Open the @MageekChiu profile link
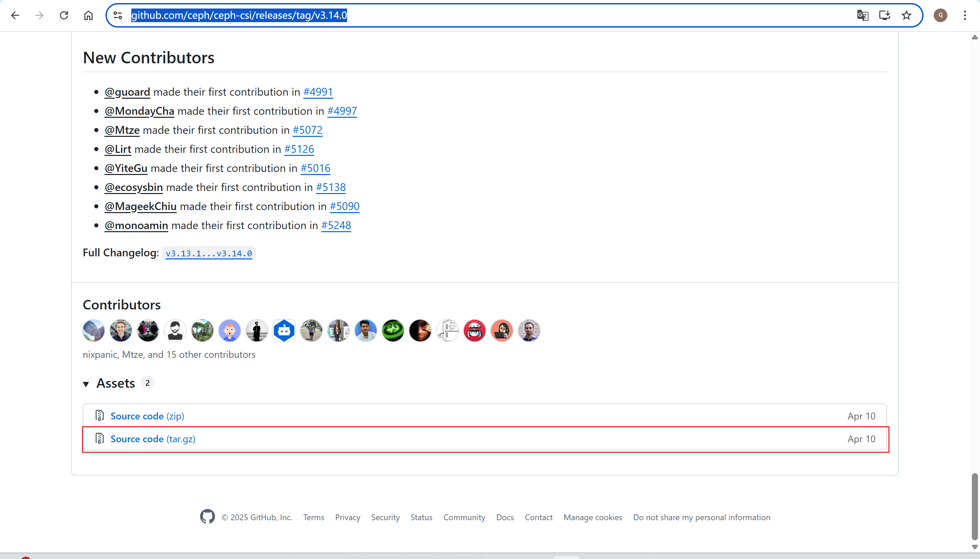 click(x=141, y=207)
